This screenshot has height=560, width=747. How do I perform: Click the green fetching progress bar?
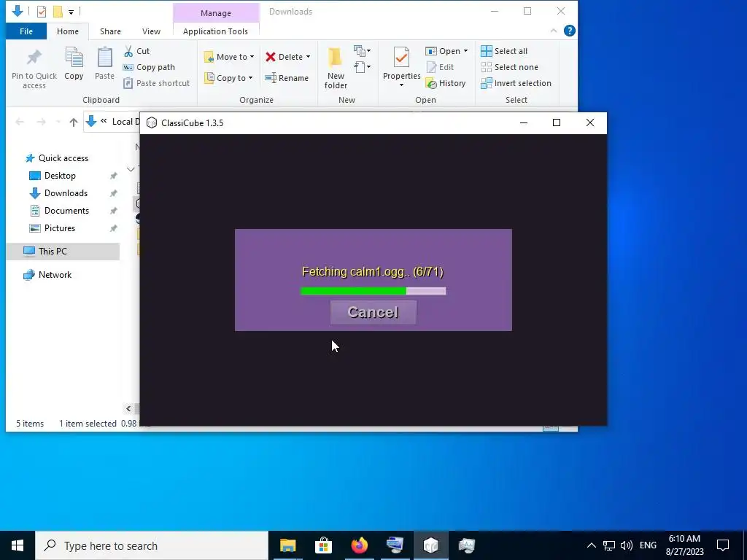[x=373, y=291]
